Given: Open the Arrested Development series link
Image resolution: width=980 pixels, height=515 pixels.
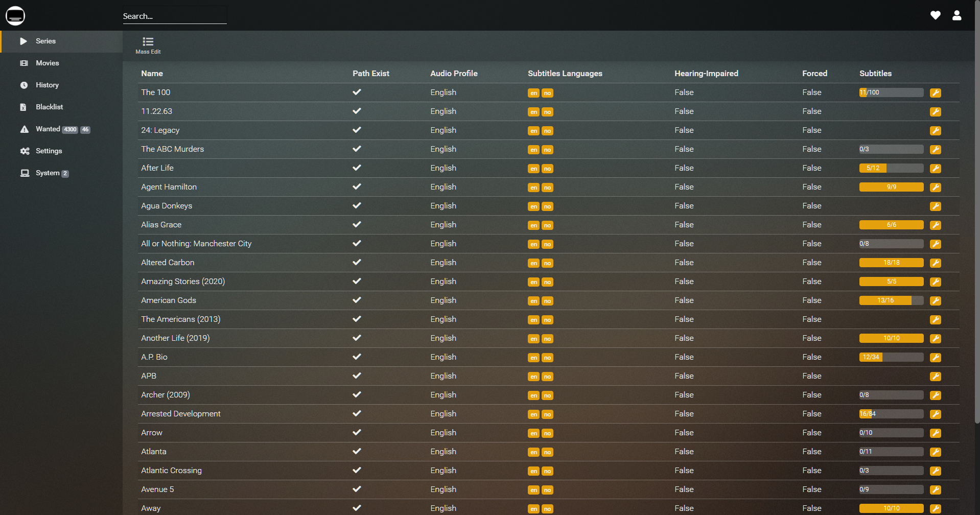Looking at the screenshot, I should tap(181, 414).
